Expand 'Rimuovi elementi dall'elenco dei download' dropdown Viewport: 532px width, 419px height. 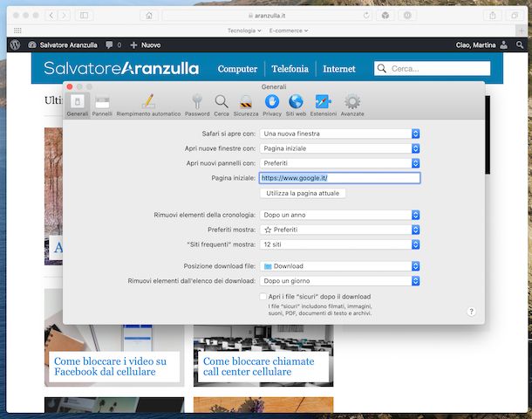340,281
